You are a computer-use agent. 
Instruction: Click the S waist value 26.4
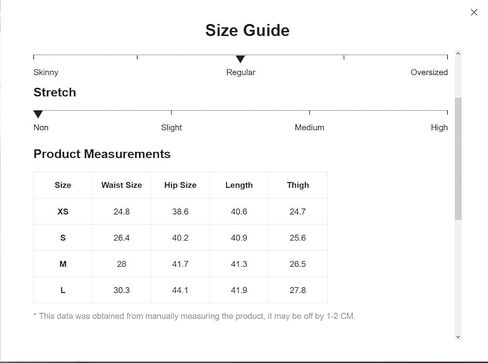tap(122, 238)
